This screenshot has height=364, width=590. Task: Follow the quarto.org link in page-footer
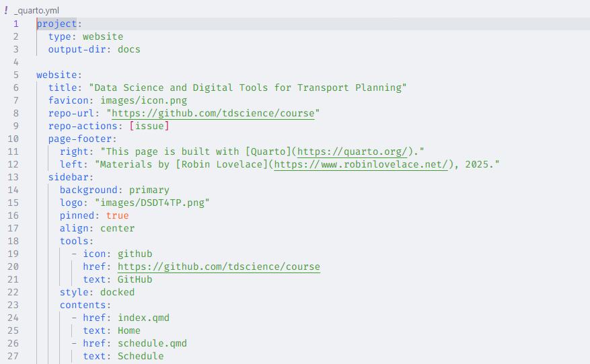[x=352, y=151]
